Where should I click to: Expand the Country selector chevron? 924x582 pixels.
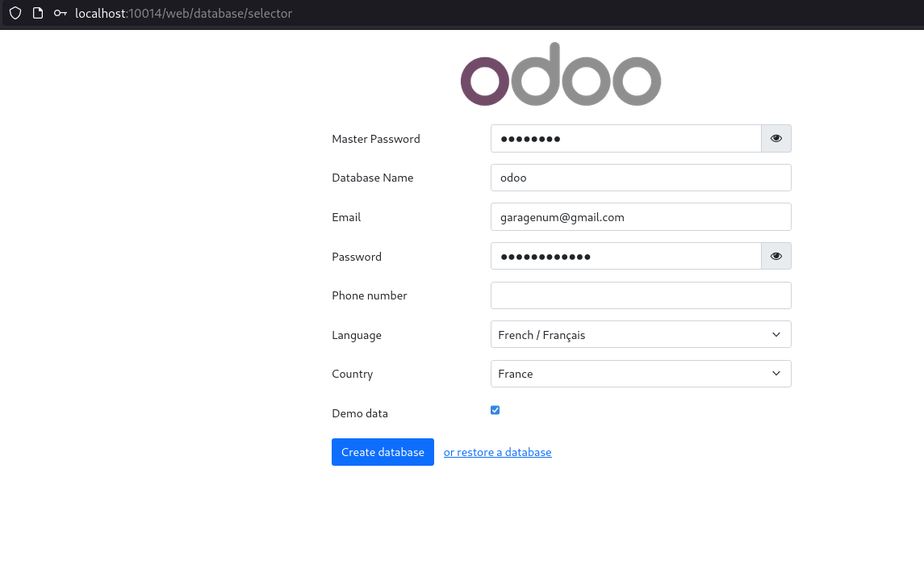click(776, 374)
